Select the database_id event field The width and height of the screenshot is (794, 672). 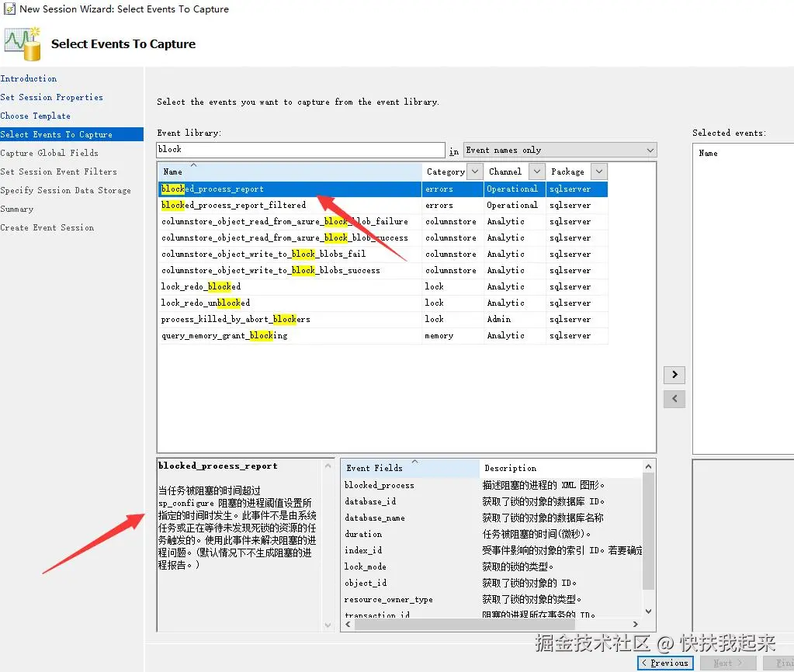[370, 501]
